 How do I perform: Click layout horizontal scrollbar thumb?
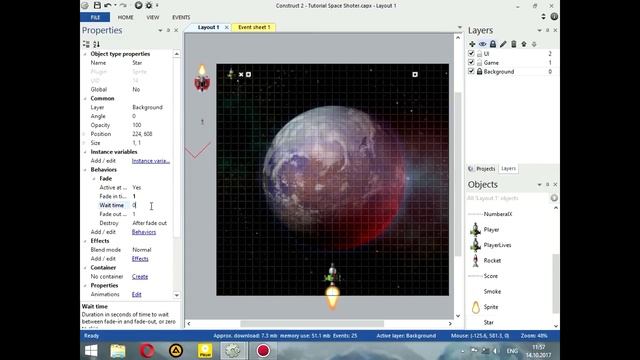click(x=312, y=324)
